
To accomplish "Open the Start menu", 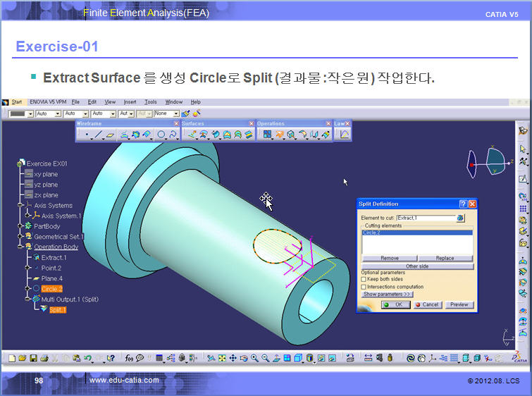I will (17, 102).
